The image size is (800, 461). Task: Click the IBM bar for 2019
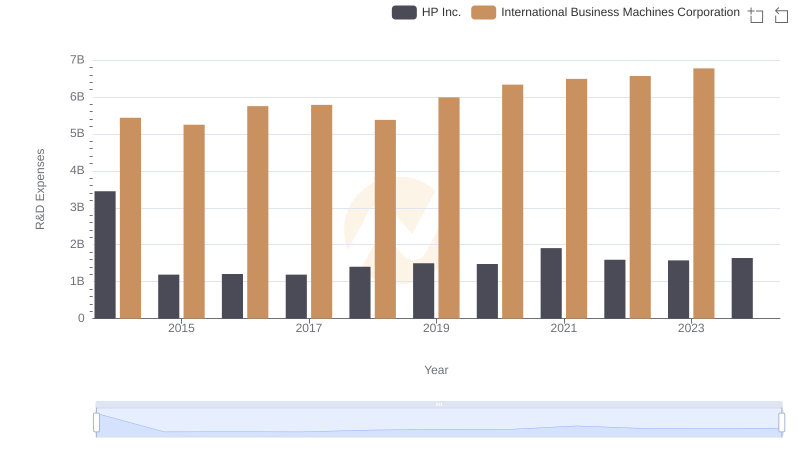pyautogui.click(x=449, y=208)
